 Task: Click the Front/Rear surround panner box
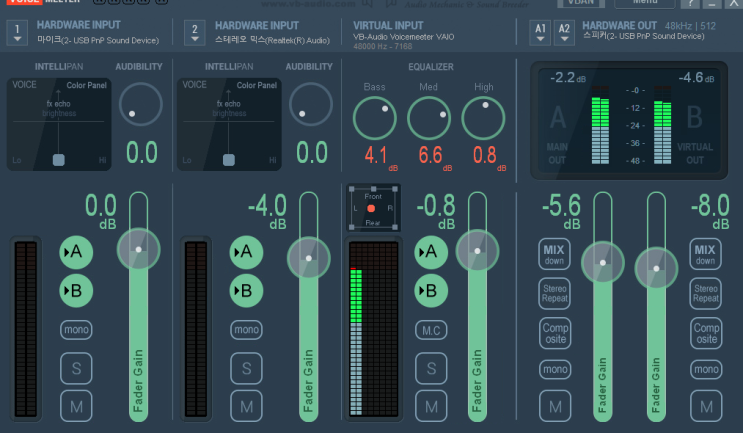pyautogui.click(x=373, y=208)
